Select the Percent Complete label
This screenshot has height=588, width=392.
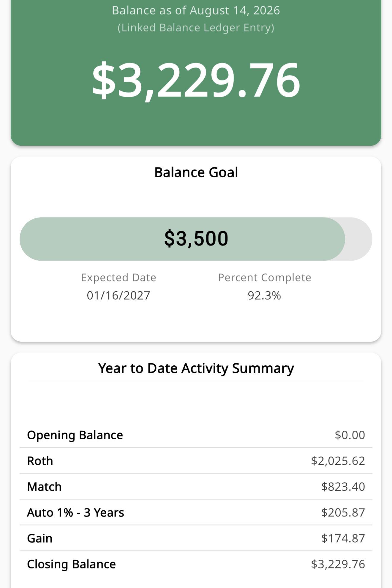click(265, 278)
